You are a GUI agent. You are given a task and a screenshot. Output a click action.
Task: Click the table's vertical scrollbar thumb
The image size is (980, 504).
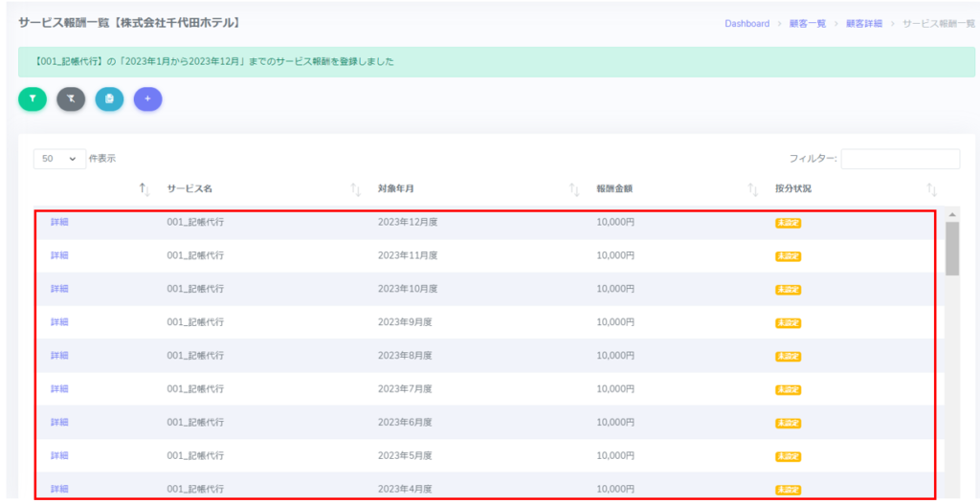click(951, 249)
